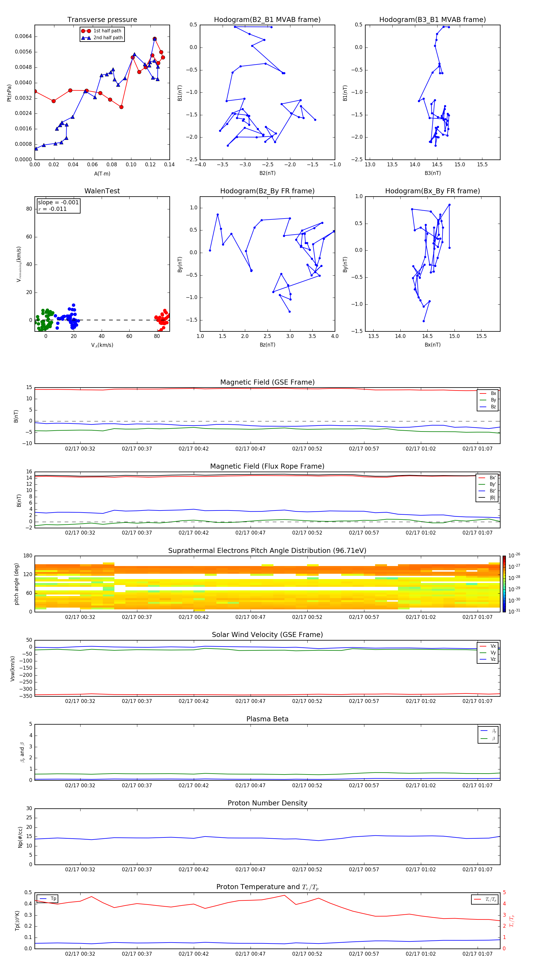Click the 'Proton Number Density' title
Image resolution: width=535 pixels, height=980 pixels.
[267, 803]
